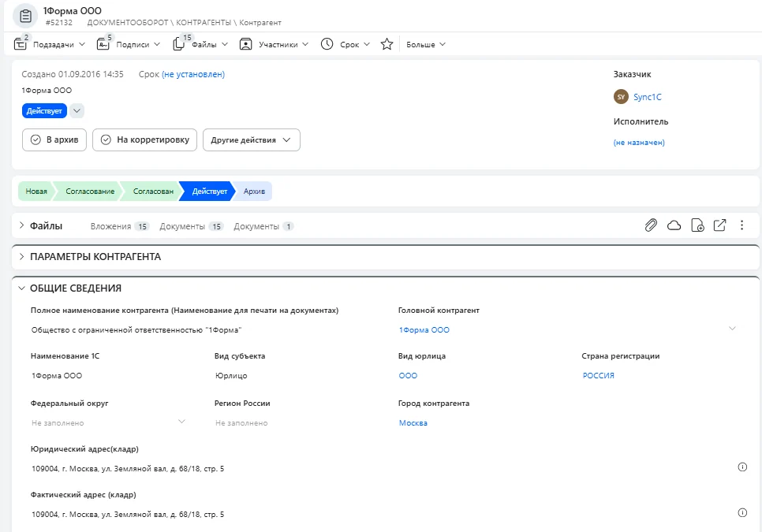Open Федеральный округ dropdown
The height and width of the screenshot is (532, 762).
[181, 422]
